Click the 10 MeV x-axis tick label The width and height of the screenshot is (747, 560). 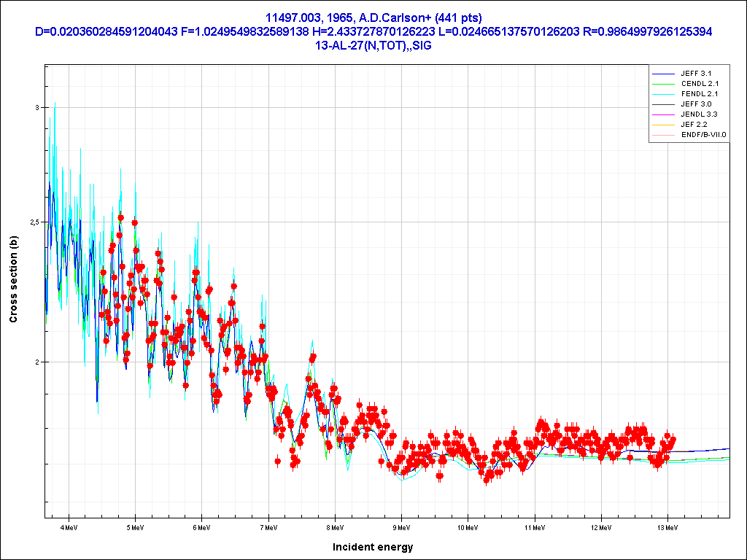click(468, 526)
